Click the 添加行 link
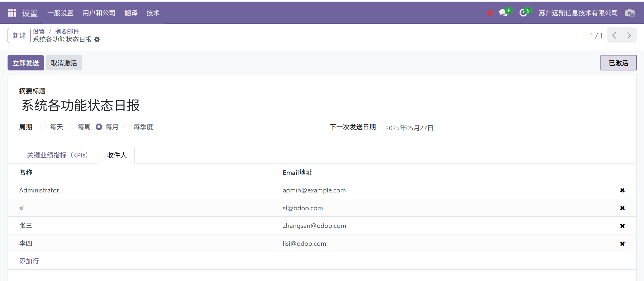The image size is (644, 281). [x=29, y=261]
